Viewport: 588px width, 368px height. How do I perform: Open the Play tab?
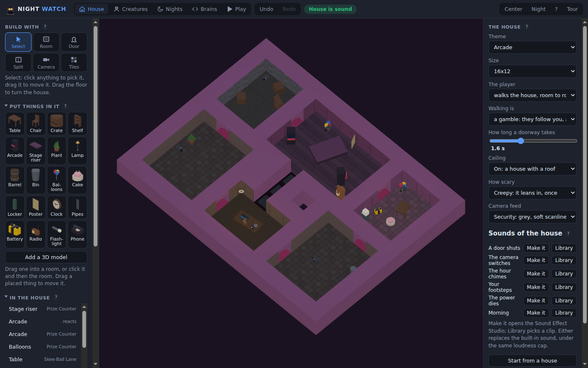(x=236, y=9)
